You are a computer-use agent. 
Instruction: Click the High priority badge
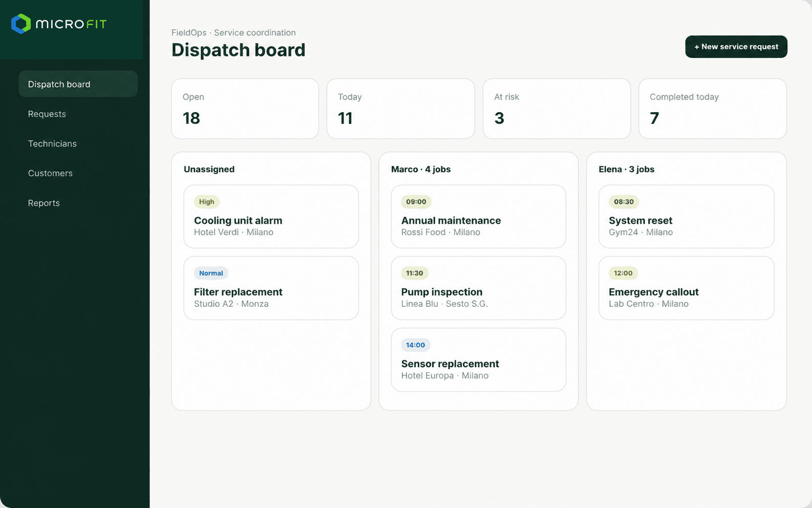click(207, 202)
